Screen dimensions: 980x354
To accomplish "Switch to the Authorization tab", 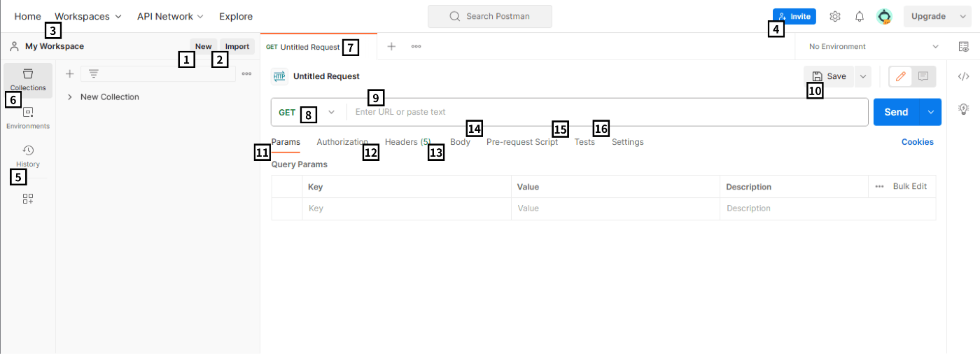I will [342, 142].
